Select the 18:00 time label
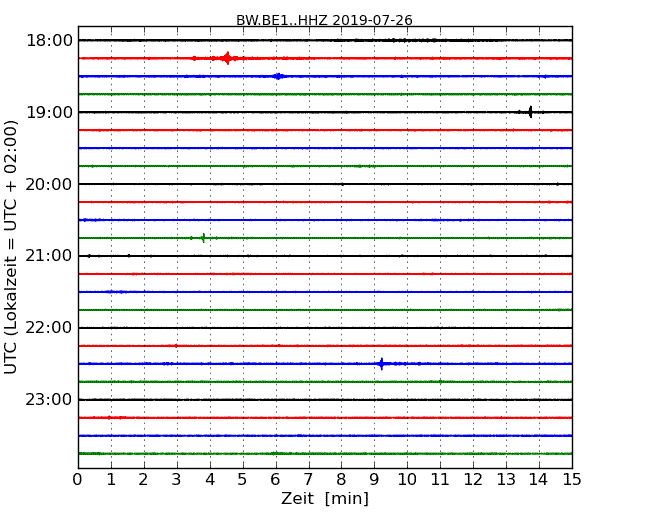Viewport: 650px width, 520px height. click(49, 41)
